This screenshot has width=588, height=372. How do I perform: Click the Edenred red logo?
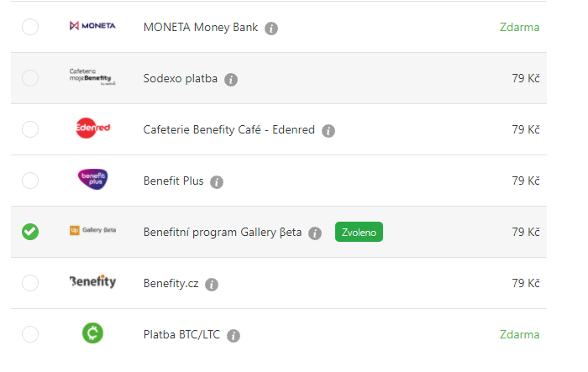click(92, 129)
